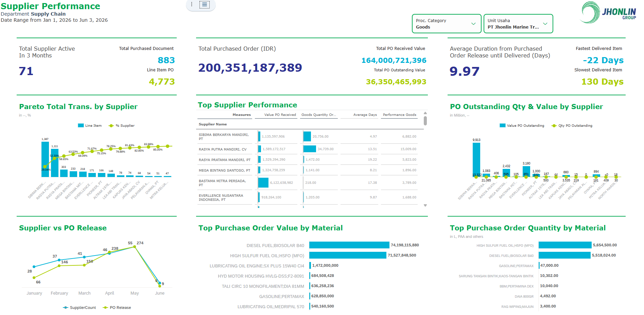Click the up arrow of the supplier table scrollbar
The height and width of the screenshot is (315, 644).
pyautogui.click(x=425, y=113)
